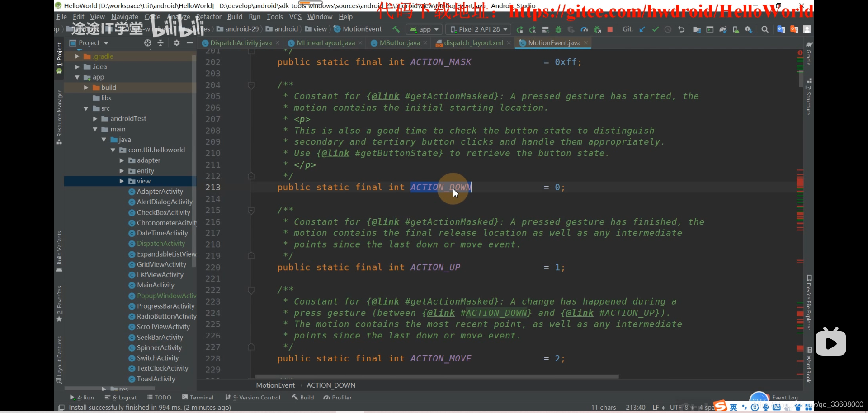Screen dimensions: 868x413
Task: Collapse the com.ttit.helloworld package arrow
Action: [x=113, y=150]
